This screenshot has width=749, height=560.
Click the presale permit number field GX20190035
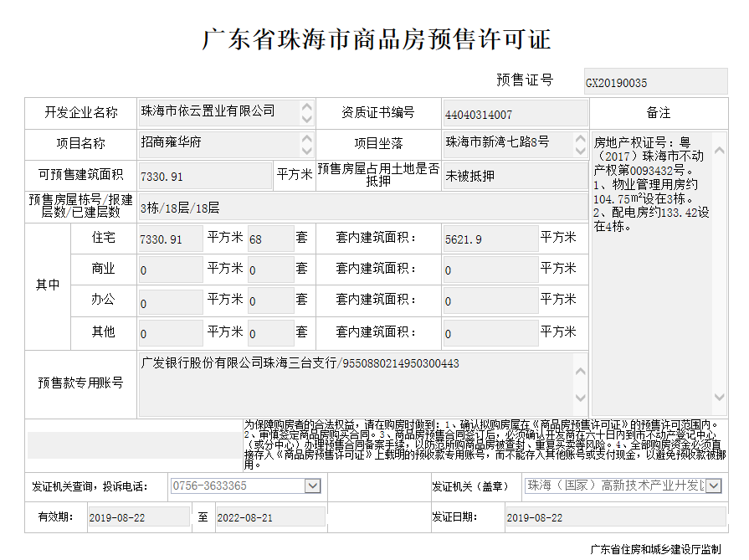(x=654, y=83)
